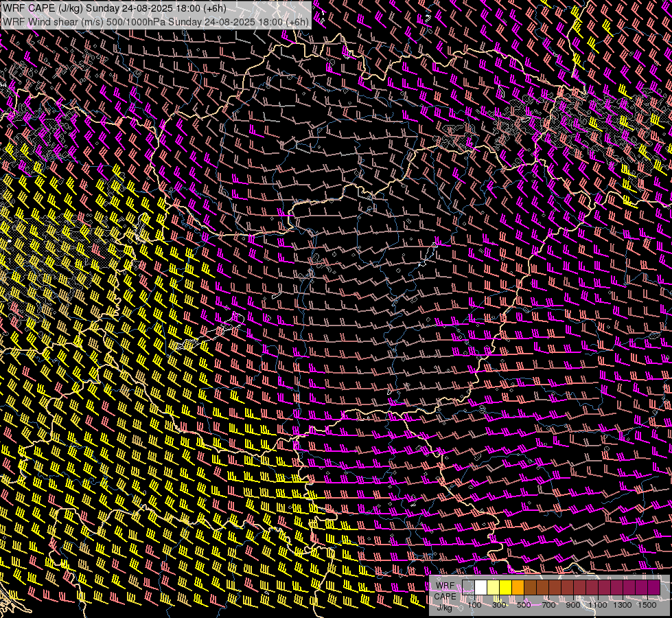Select the purple 1500+ CAPE legend swatch
Screen dimensions: 672x618
coord(654,588)
